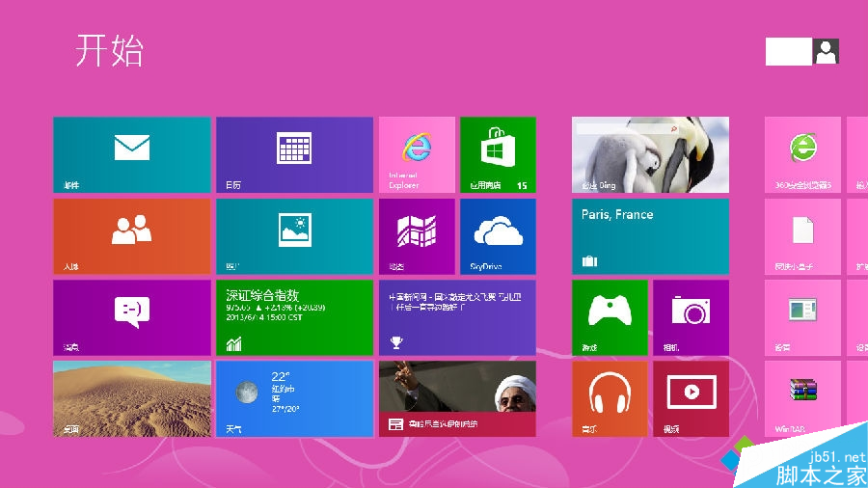Screen dimensions: 868x488
Task: Open the Windows Store tile
Action: pyautogui.click(x=498, y=154)
